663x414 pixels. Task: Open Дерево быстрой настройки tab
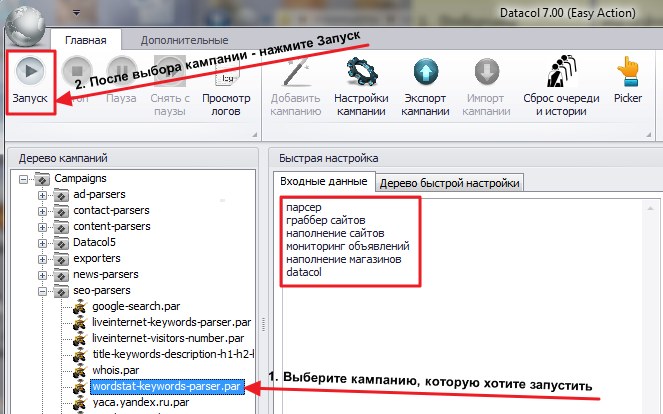click(x=449, y=183)
